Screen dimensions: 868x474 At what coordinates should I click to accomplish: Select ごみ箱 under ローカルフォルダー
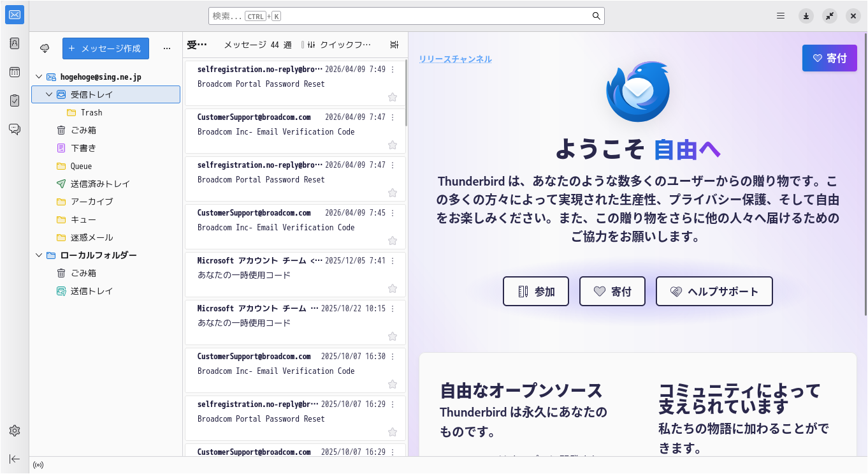[x=106, y=273]
